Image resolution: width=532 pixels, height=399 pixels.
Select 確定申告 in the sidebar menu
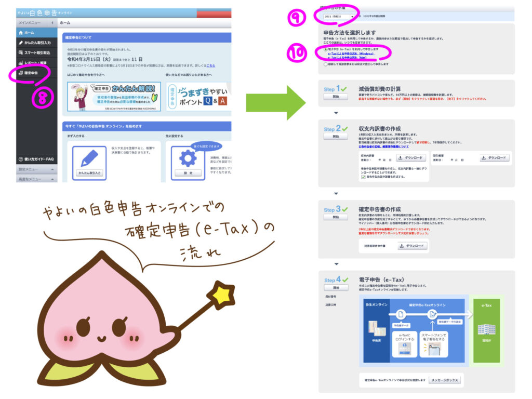coord(36,73)
